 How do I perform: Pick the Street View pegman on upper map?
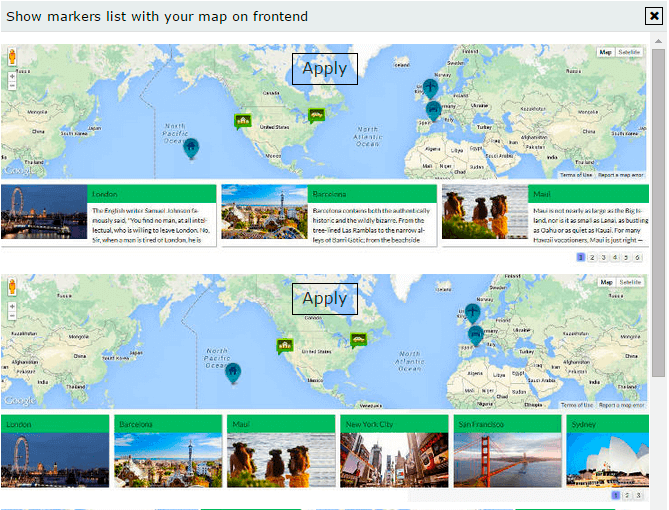[x=12, y=57]
